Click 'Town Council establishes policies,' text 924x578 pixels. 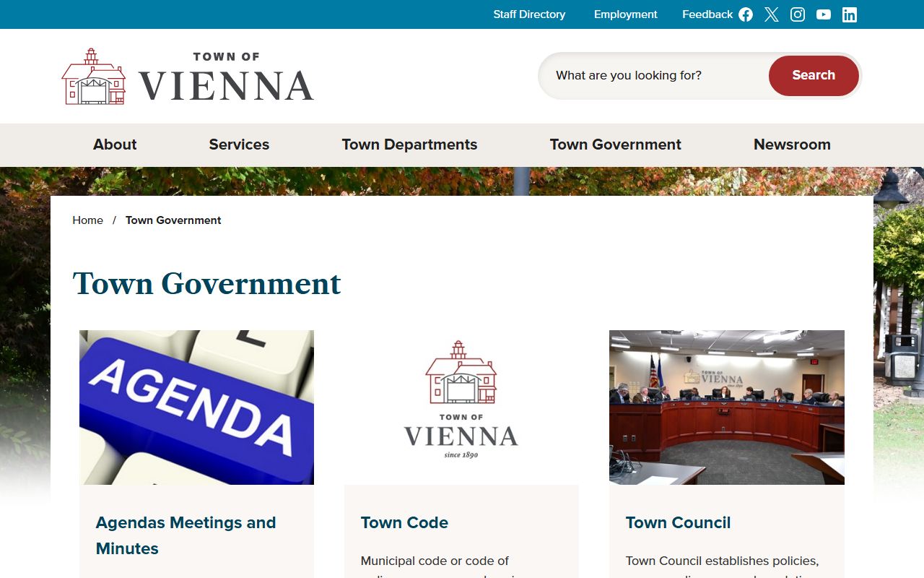pos(722,561)
